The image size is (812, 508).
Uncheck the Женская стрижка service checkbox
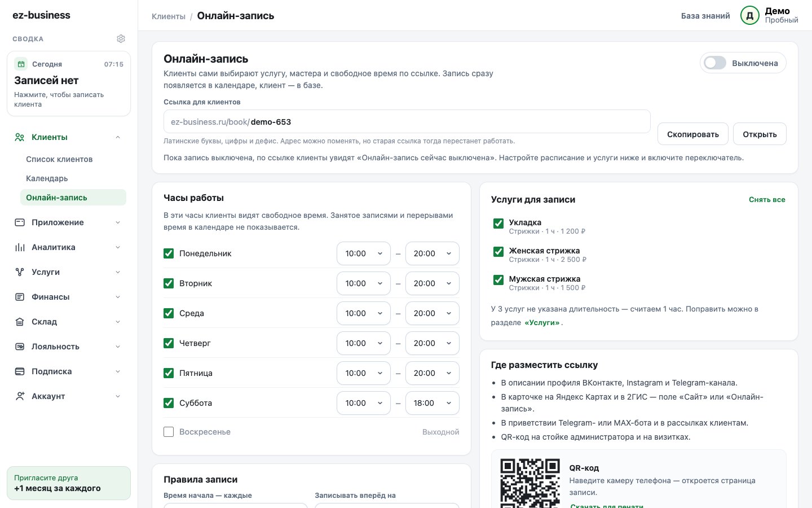pos(498,252)
